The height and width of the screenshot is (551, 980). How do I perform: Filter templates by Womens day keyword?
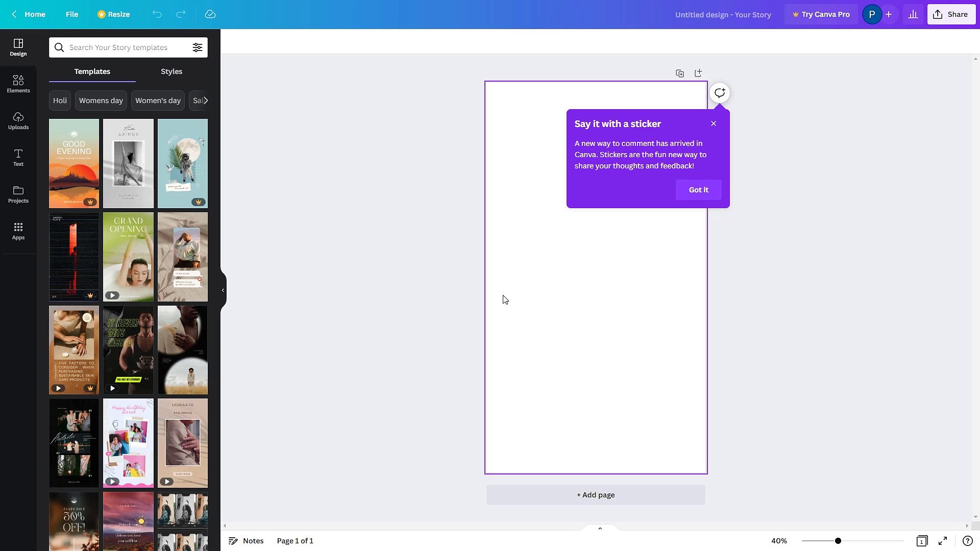point(101,100)
